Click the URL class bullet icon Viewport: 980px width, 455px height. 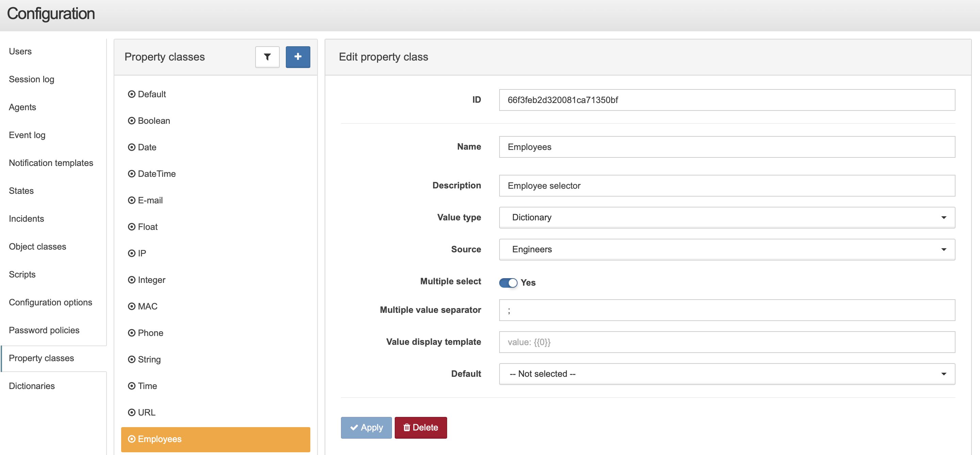132,412
